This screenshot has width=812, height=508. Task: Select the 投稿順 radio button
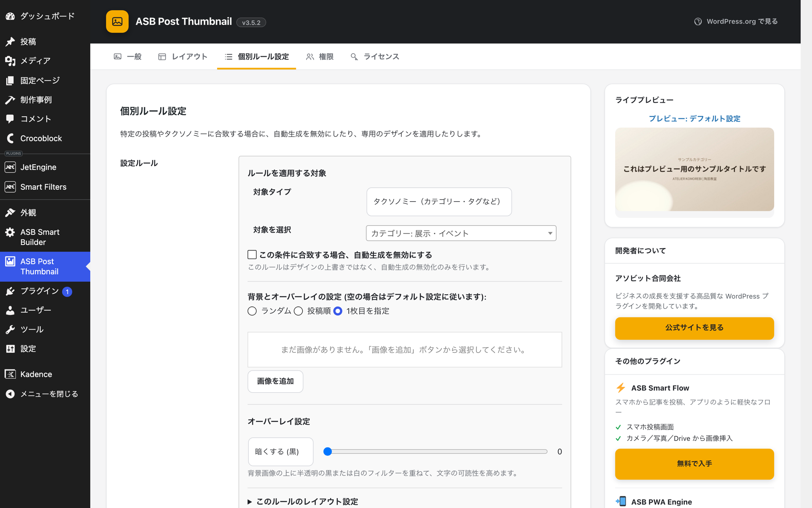[x=298, y=311]
